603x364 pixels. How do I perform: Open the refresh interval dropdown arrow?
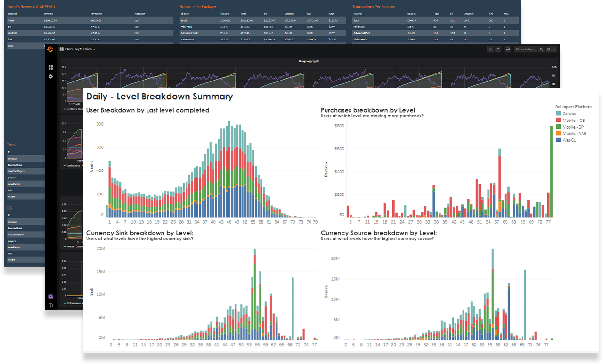(554, 49)
